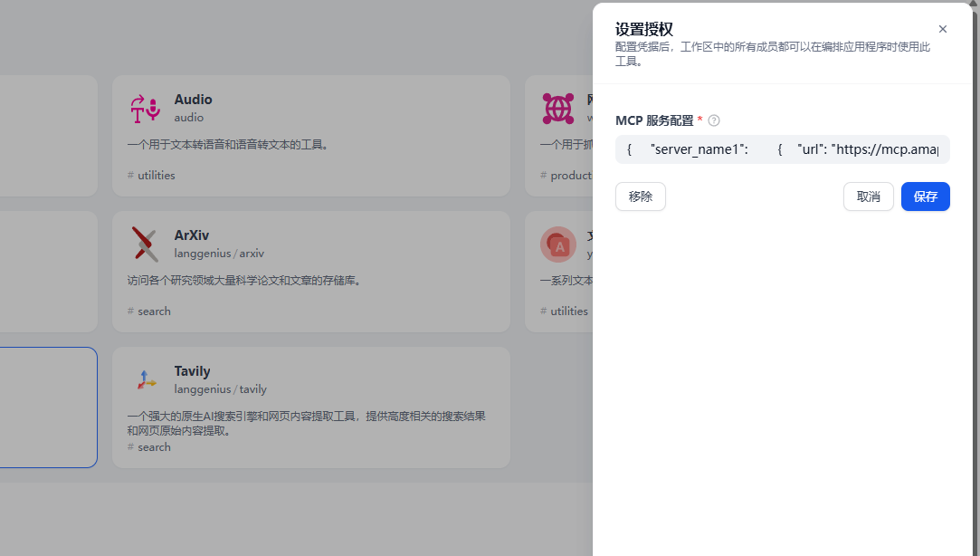Click the ArXiv red X logo icon
Image resolution: width=980 pixels, height=556 pixels.
pos(145,244)
